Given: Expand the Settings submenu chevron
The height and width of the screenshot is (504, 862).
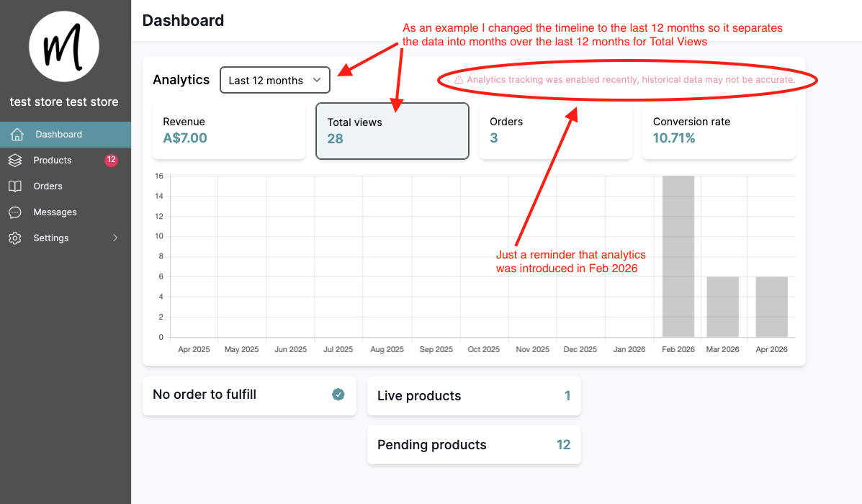Looking at the screenshot, I should coord(115,238).
